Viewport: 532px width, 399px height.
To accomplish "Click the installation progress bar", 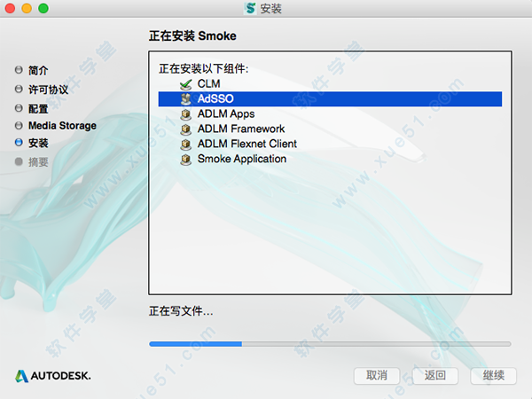I will 330,344.
